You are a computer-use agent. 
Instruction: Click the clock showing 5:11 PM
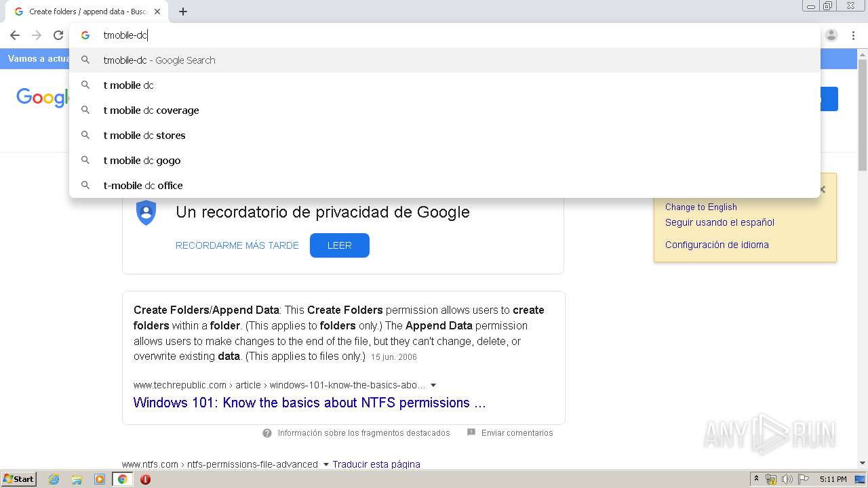[x=833, y=479]
